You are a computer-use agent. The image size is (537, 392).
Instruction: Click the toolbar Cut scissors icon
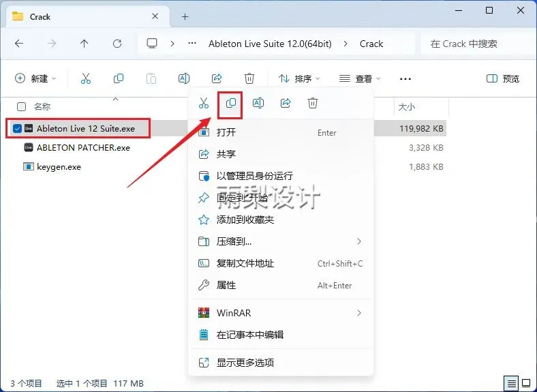86,78
